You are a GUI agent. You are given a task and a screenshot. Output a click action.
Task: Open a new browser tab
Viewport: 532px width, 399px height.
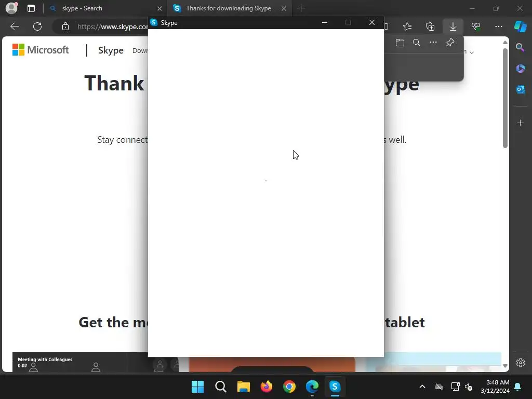(x=301, y=8)
